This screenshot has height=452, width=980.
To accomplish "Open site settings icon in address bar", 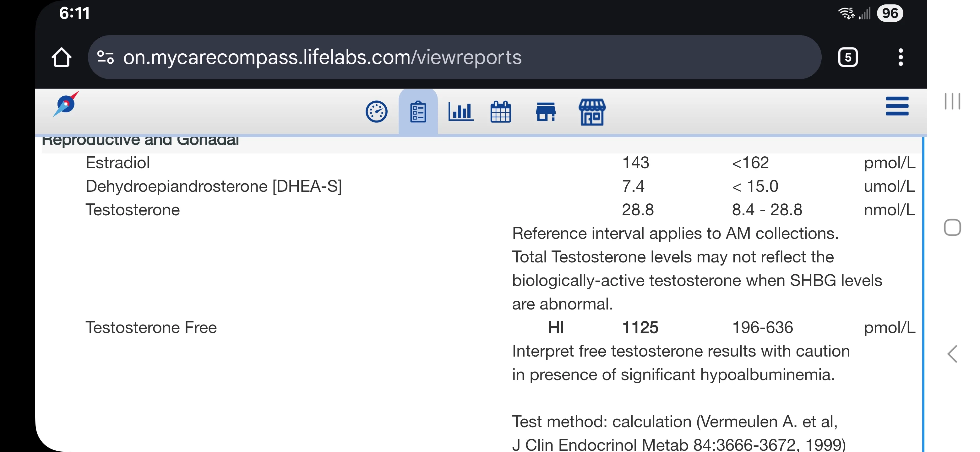I will pos(105,57).
